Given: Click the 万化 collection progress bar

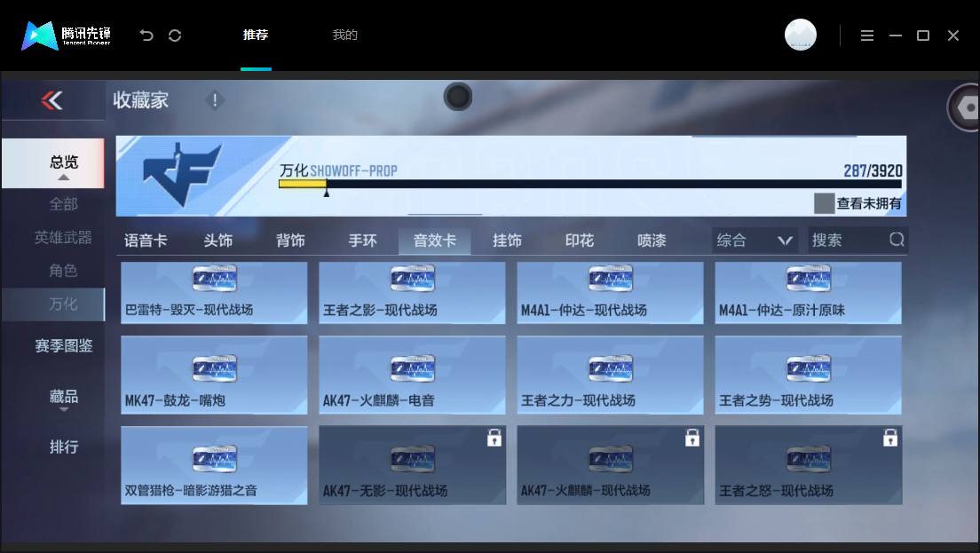Looking at the screenshot, I should pyautogui.click(x=590, y=184).
